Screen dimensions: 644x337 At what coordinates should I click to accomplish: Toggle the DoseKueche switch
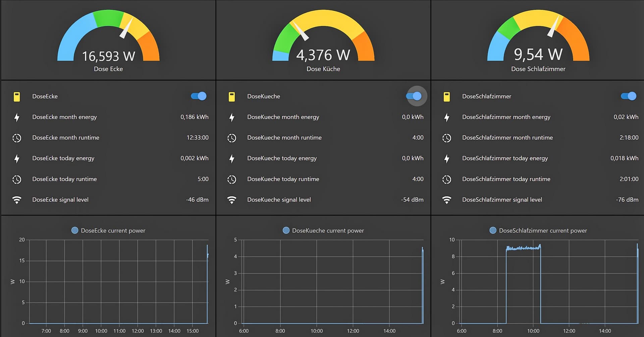click(x=413, y=96)
